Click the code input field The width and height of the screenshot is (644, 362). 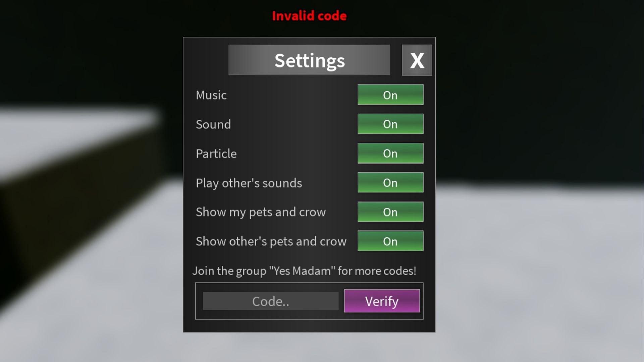tap(270, 301)
